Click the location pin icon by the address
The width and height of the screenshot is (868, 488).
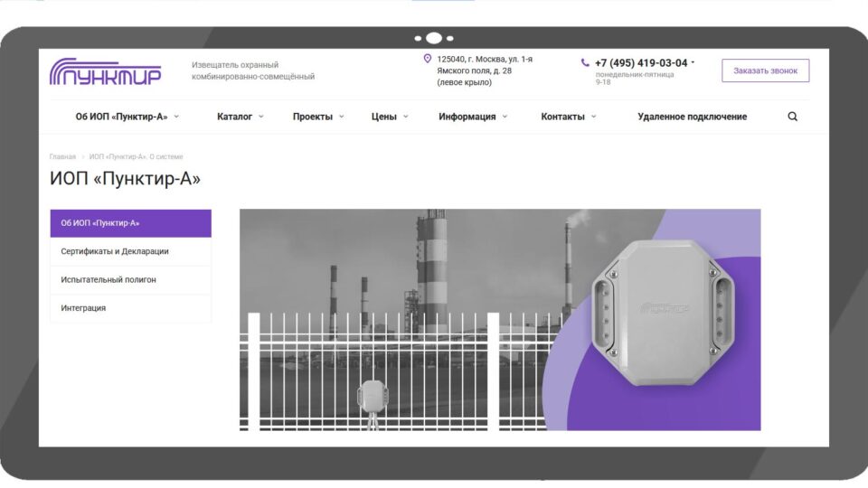coord(428,59)
